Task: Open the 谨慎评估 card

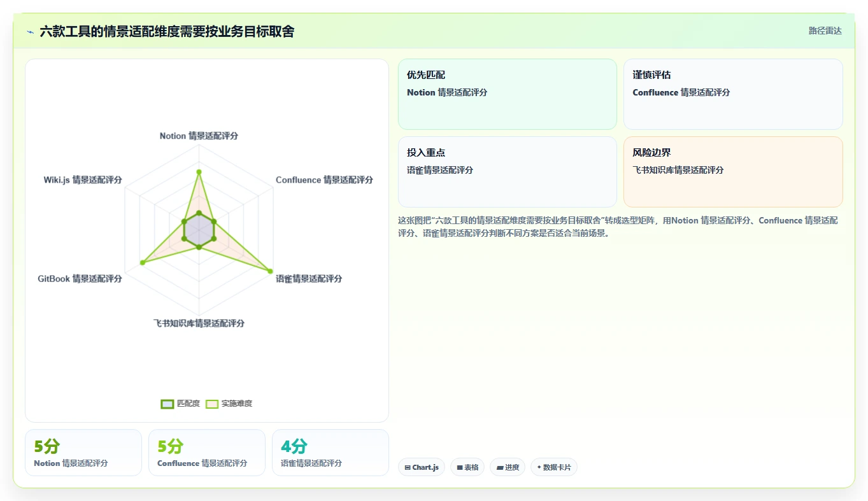Action: click(733, 94)
